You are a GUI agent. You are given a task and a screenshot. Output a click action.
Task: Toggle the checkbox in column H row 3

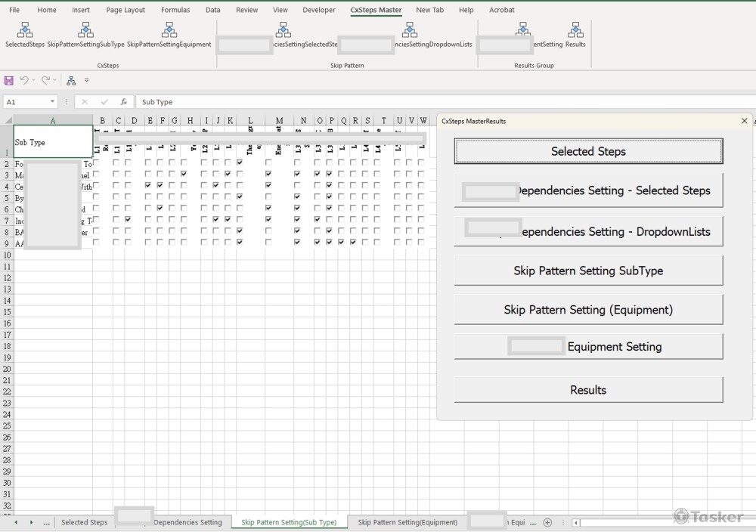point(184,174)
